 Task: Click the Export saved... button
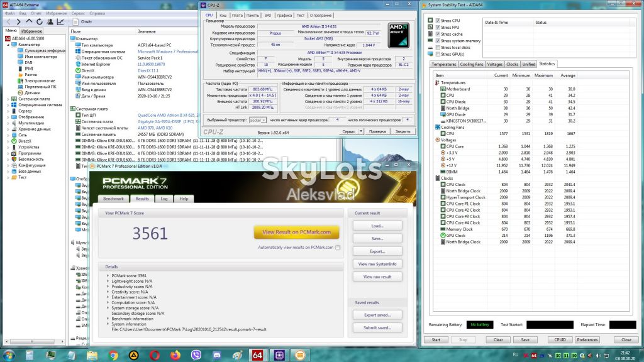click(377, 315)
